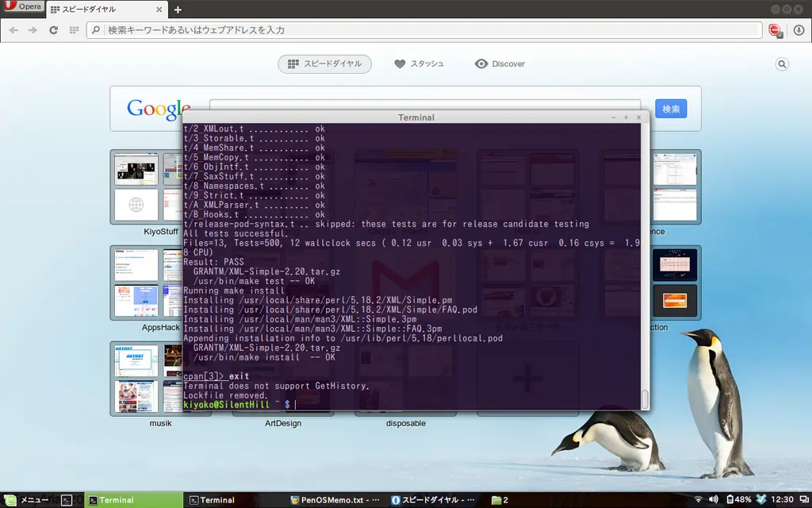Open the volume speaker tray icon
Image resolution: width=812 pixels, height=508 pixels.
(x=713, y=499)
